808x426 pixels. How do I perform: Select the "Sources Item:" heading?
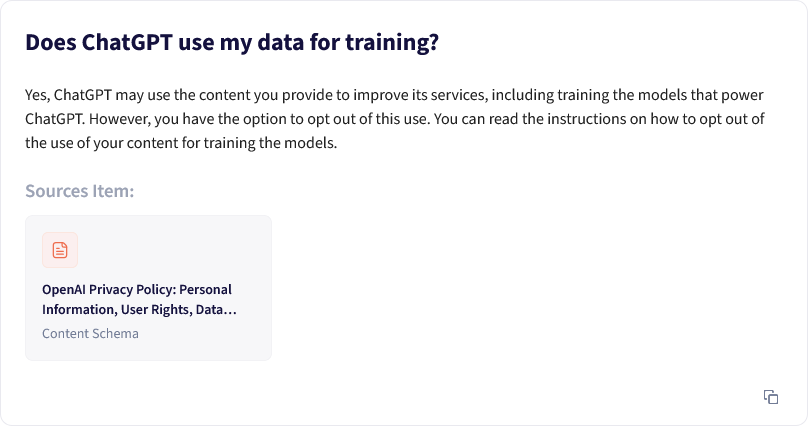[x=79, y=191]
